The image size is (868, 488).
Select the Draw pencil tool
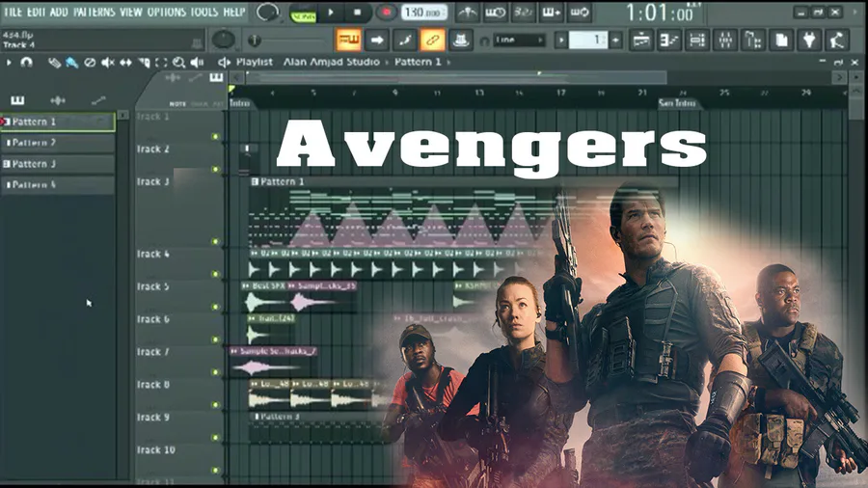[54, 63]
